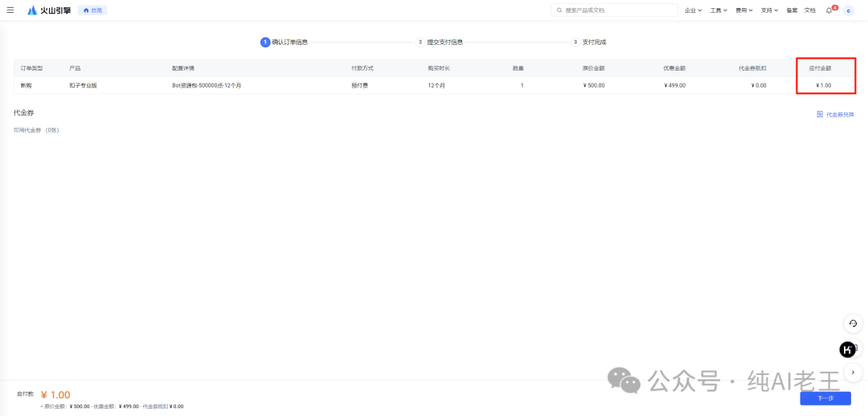
Task: Open the user avatar account menu
Action: coord(848,10)
